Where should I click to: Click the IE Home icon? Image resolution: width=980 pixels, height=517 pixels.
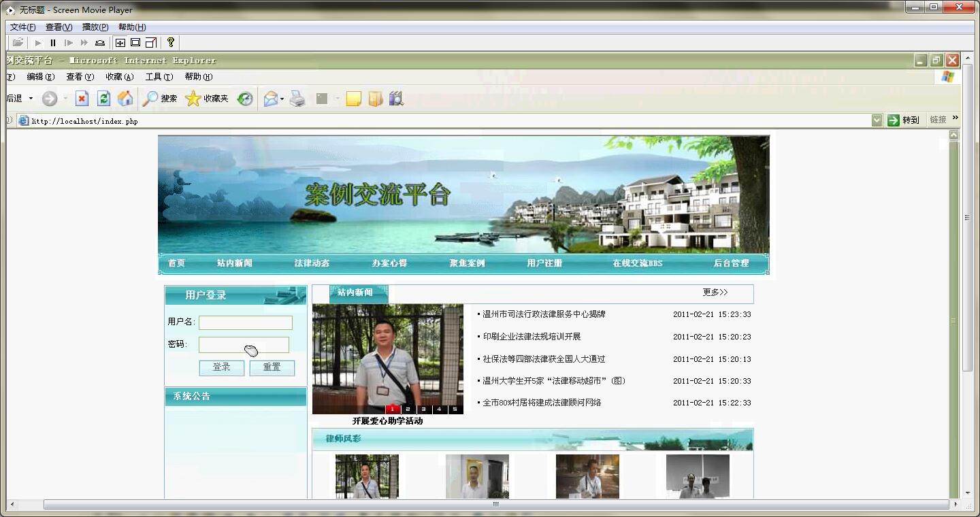(125, 99)
